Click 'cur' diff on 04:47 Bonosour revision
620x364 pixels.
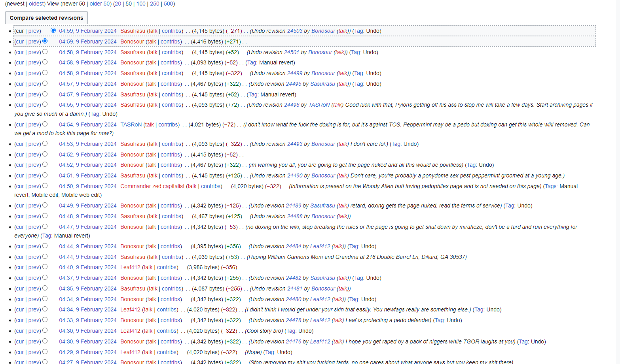tap(20, 227)
